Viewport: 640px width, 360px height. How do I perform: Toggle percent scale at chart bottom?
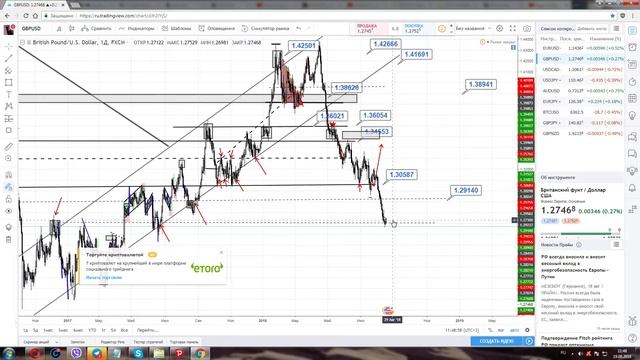[490, 330]
